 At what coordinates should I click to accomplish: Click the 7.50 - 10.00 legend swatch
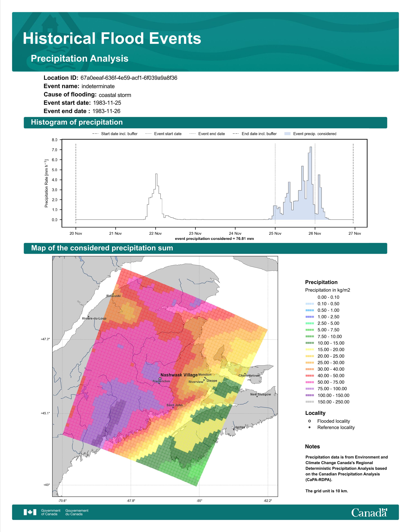310,336
